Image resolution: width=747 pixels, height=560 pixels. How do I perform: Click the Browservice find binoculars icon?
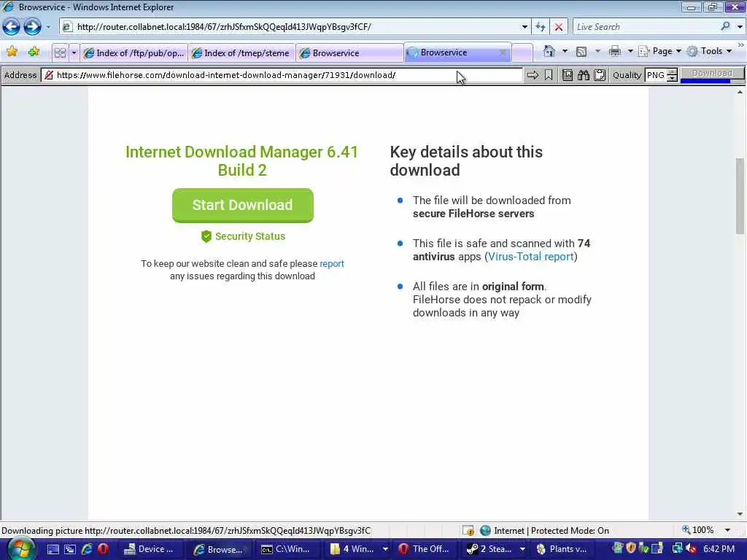click(584, 75)
